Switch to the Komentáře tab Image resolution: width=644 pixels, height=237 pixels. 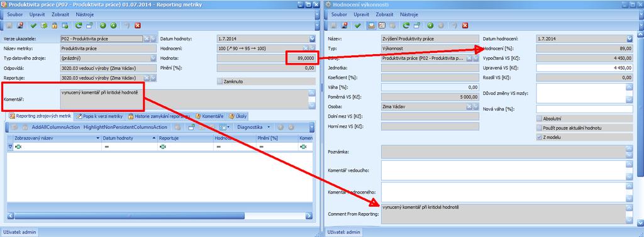click(x=209, y=116)
